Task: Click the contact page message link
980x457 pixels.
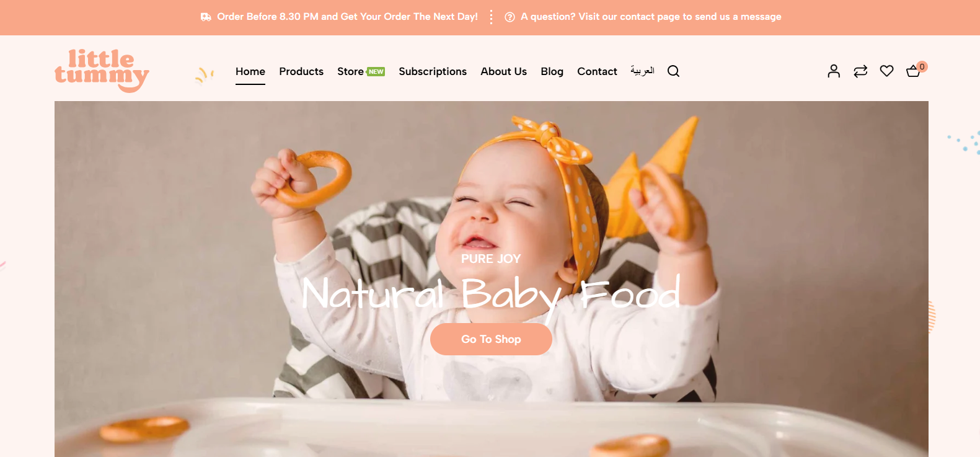Action: [x=651, y=17]
